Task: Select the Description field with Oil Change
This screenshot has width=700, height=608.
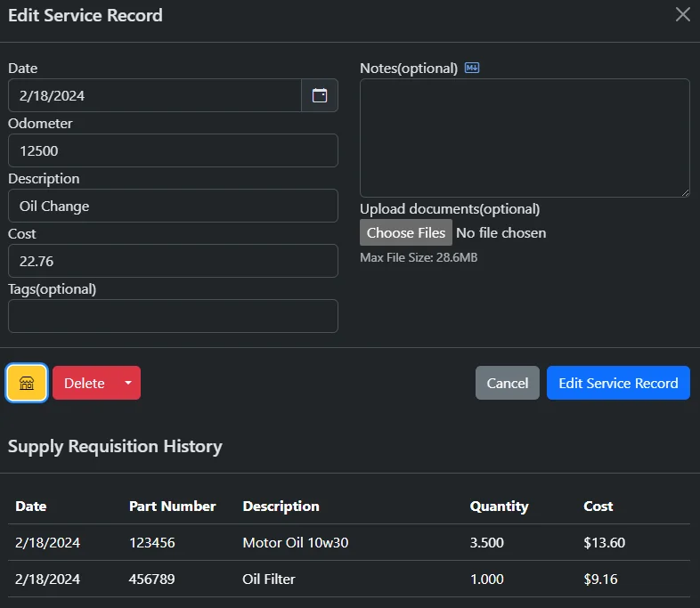Action: [173, 206]
